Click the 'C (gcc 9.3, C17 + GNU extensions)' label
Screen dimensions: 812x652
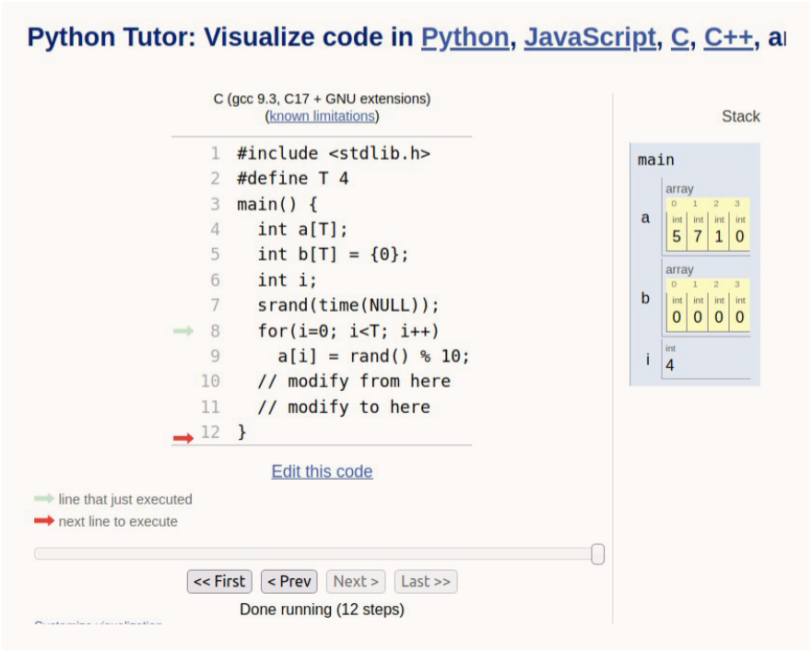tap(322, 99)
